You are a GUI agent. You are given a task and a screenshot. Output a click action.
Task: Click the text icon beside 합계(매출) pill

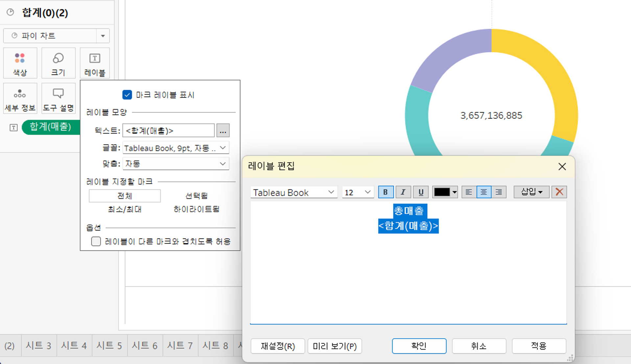click(13, 128)
